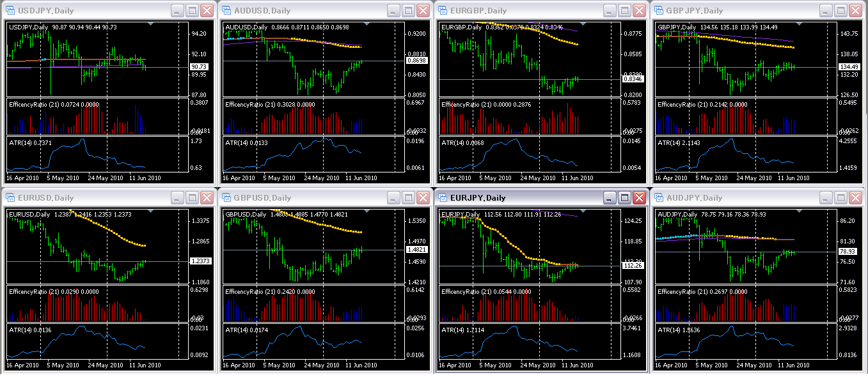Click the AUDJPY,Daily window chart icon
This screenshot has width=868, height=375.
[x=659, y=198]
